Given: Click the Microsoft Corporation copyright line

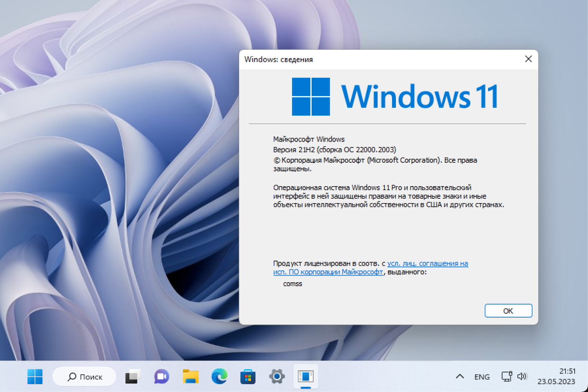Looking at the screenshot, I should pyautogui.click(x=375, y=164).
